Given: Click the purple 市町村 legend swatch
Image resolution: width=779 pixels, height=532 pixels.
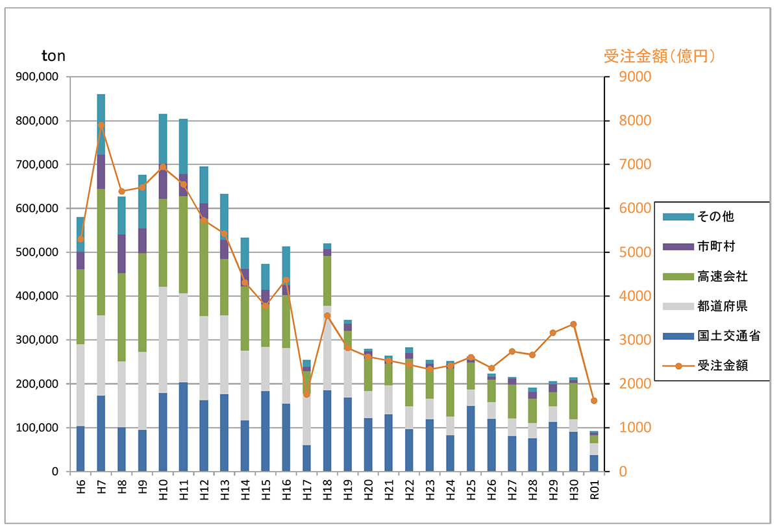Looking at the screenshot, I should click(x=678, y=247).
